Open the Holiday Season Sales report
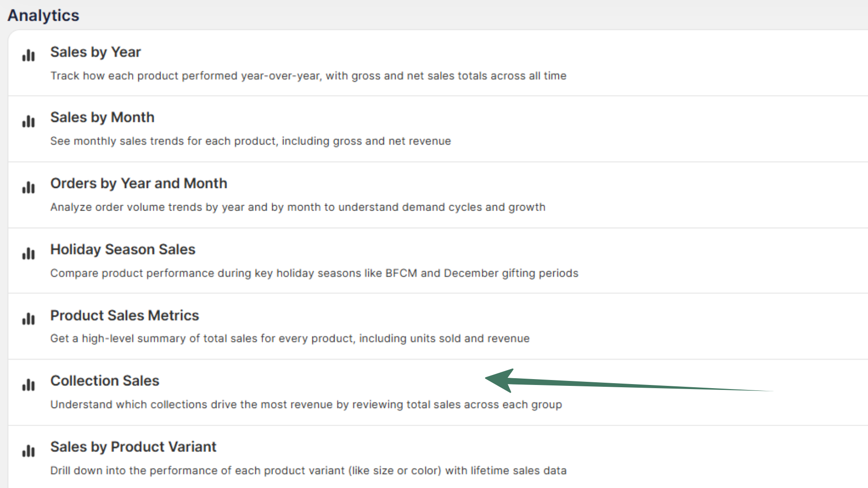Image resolution: width=868 pixels, height=488 pixels. pos(123,249)
